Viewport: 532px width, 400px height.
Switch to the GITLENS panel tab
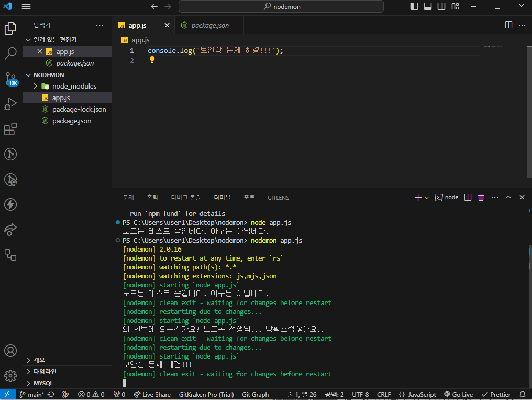click(x=278, y=198)
